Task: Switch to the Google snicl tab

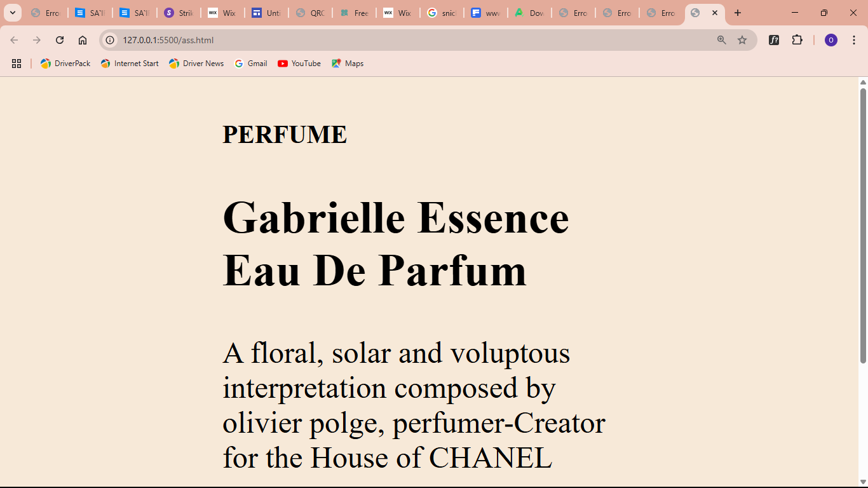Action: (442, 13)
